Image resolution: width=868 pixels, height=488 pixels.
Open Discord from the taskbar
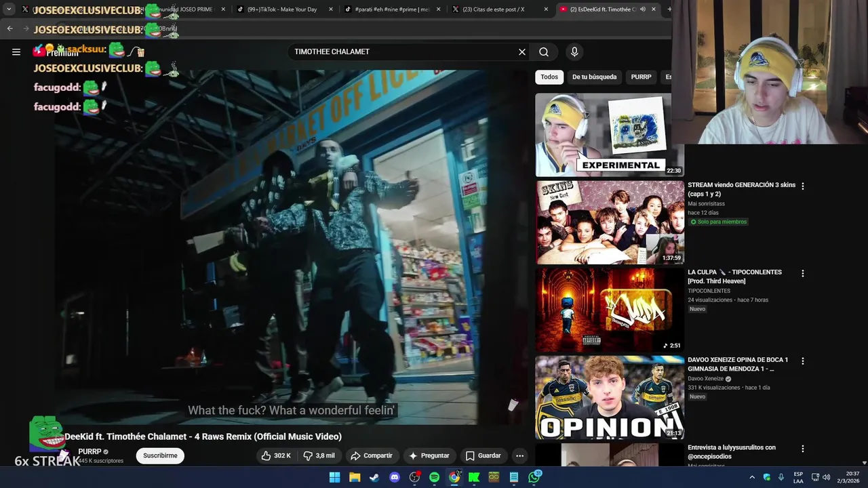[395, 477]
